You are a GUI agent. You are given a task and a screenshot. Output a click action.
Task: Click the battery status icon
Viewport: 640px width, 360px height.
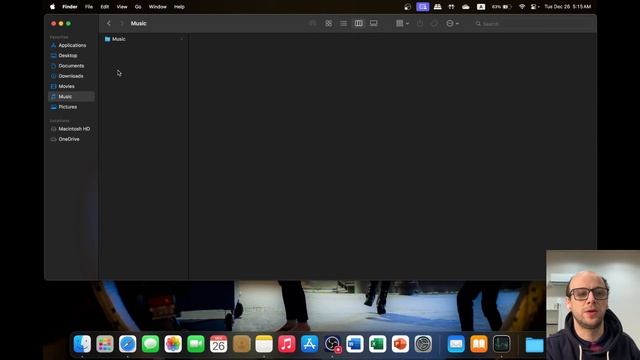click(502, 7)
